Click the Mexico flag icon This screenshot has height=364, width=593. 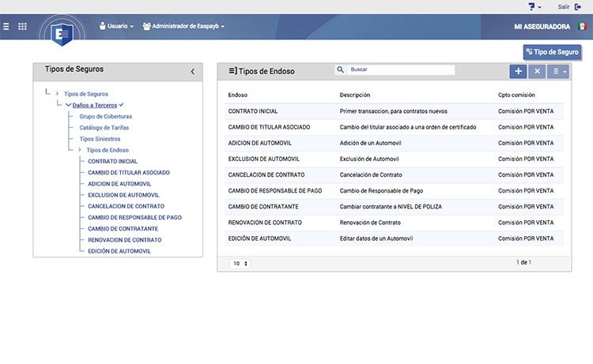(582, 26)
